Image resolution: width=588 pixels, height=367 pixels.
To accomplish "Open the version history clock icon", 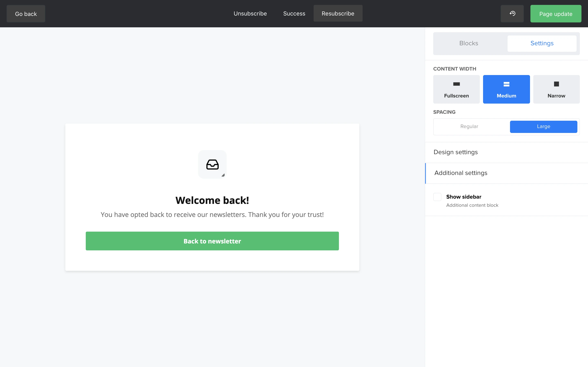I will 512,14.
